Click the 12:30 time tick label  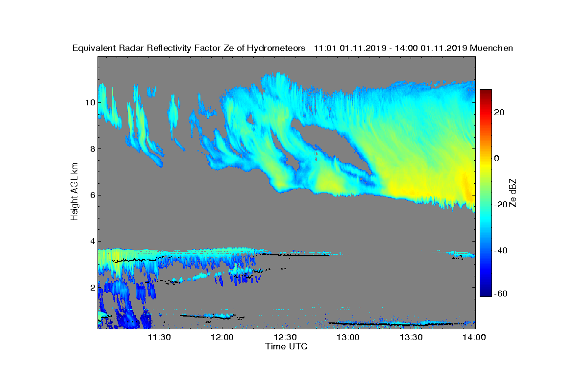tap(286, 337)
